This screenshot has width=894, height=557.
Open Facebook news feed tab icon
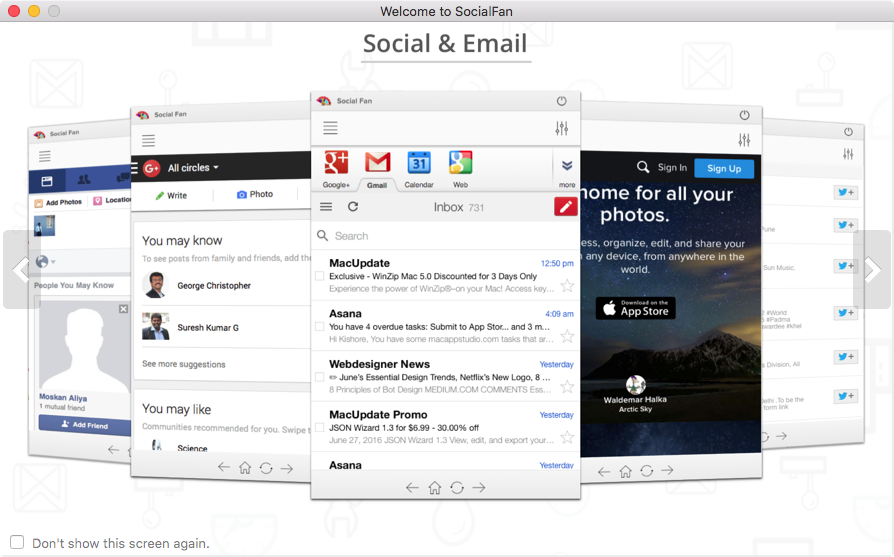pos(47,181)
